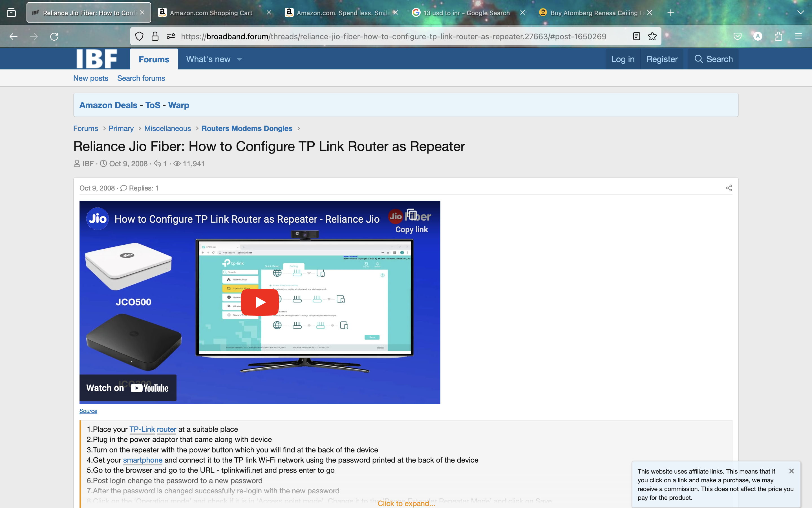Close the Amazon.com Shopping Cart tab
This screenshot has width=812, height=508.
coord(269,12)
